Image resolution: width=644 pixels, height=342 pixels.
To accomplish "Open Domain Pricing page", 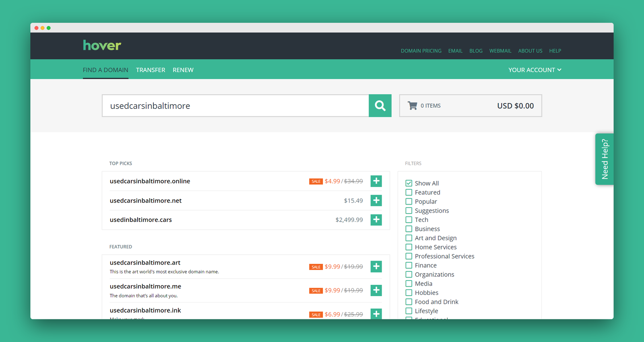I will coord(421,51).
